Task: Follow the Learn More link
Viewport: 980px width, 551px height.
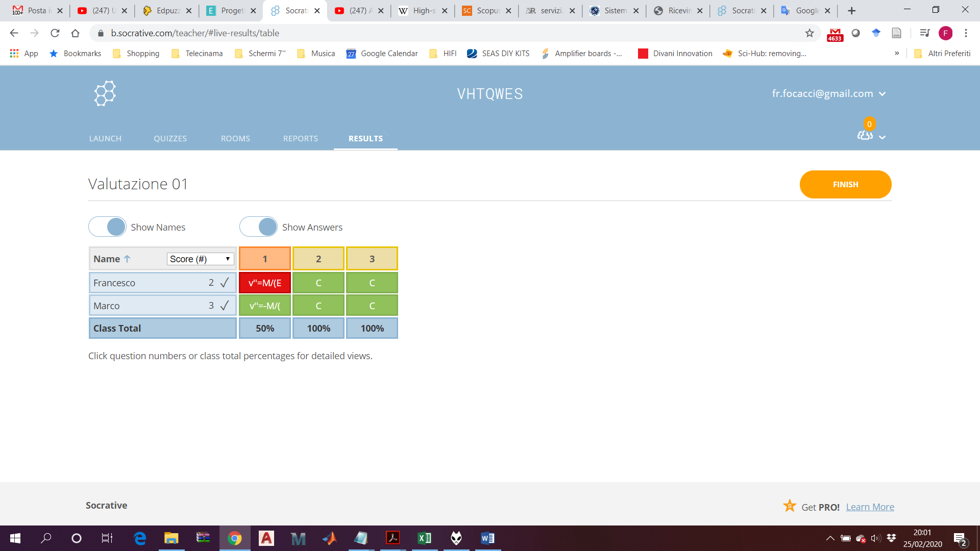Action: click(x=870, y=507)
